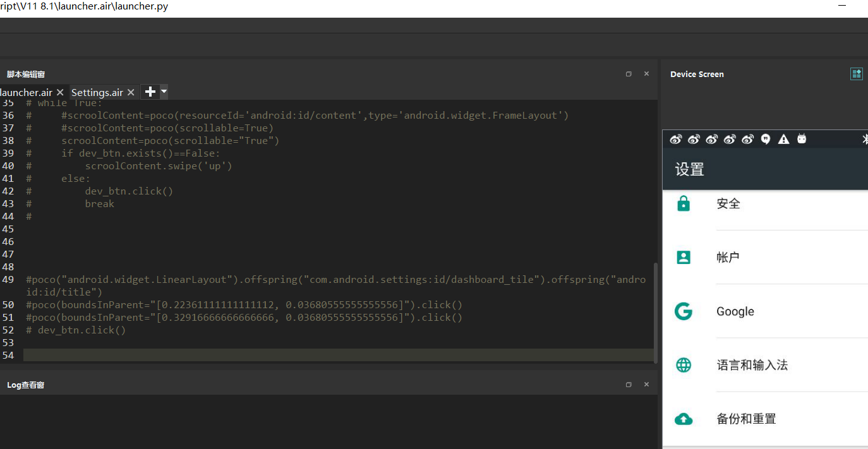Click scroolContent.swipe('up') on line 40
Viewport: 868px width, 449px height.
point(159,165)
